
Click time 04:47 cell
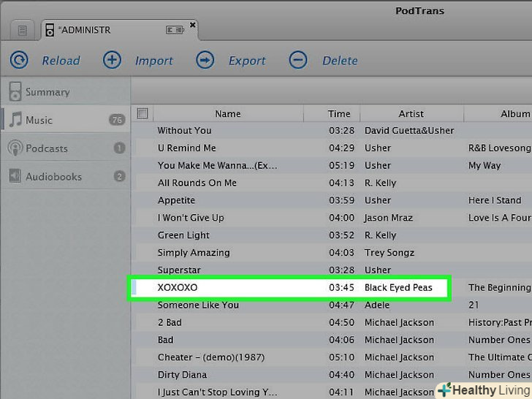341,305
